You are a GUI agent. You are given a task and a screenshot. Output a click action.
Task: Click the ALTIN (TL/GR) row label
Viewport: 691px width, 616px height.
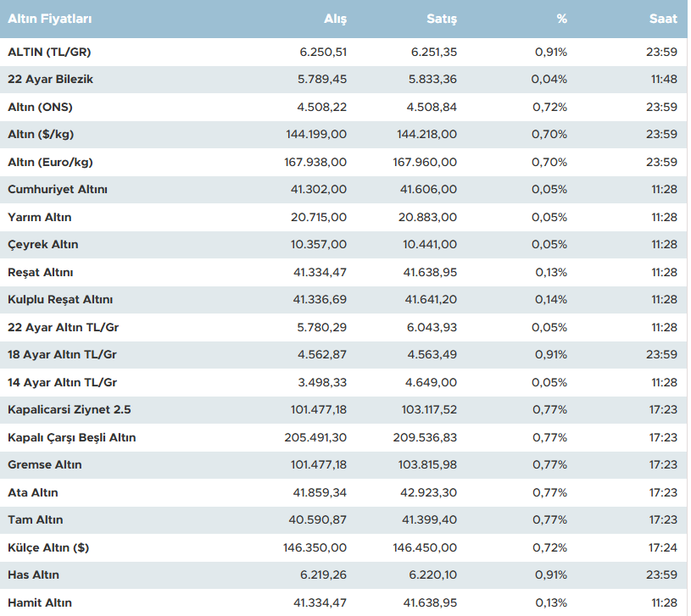point(49,52)
